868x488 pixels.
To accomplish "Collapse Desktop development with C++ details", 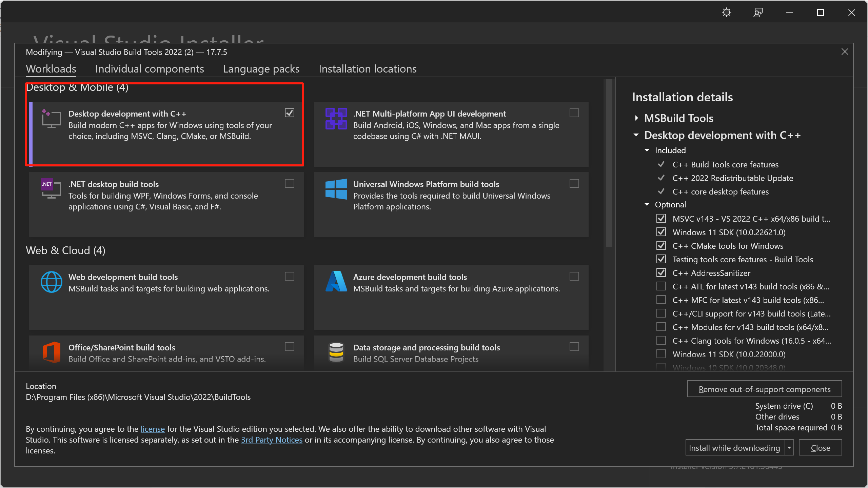I will point(636,135).
